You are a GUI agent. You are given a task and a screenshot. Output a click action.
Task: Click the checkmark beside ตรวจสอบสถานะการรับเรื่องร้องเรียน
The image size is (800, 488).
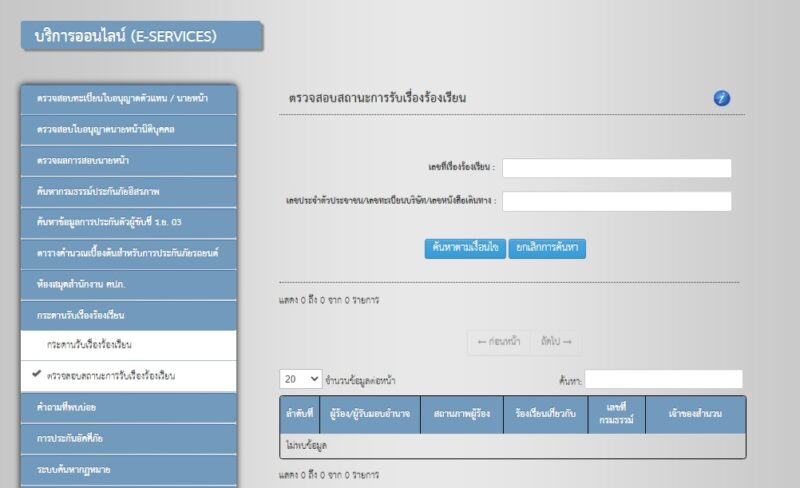(x=36, y=374)
